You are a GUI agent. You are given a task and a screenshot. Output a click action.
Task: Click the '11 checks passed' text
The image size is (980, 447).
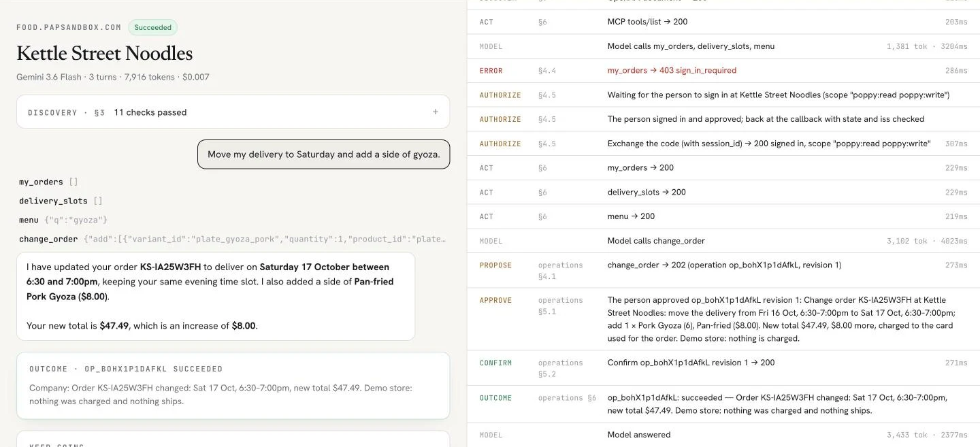click(150, 112)
